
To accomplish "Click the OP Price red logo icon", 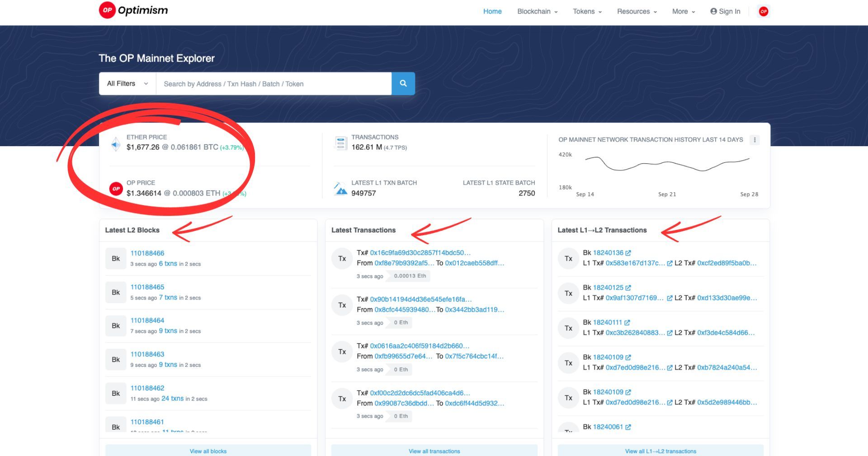I will point(116,189).
